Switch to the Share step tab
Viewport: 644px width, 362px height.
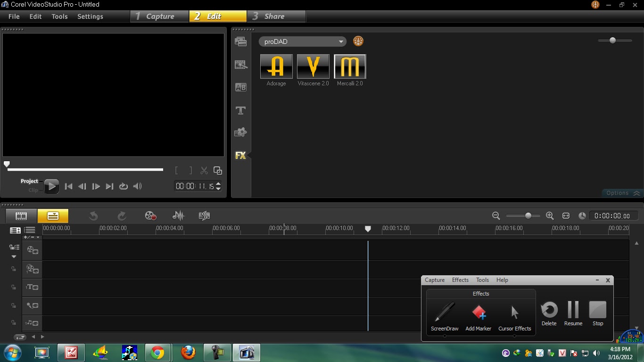point(276,16)
